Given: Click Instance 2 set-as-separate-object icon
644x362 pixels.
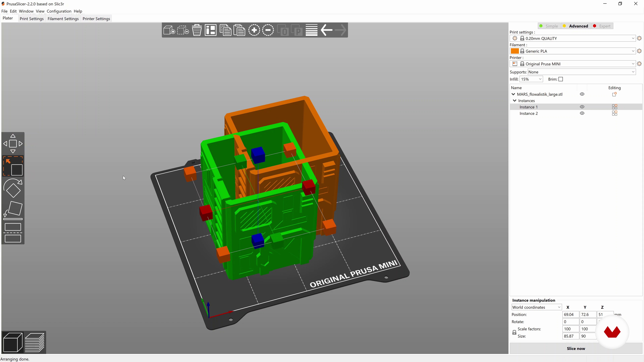Looking at the screenshot, I should [614, 113].
